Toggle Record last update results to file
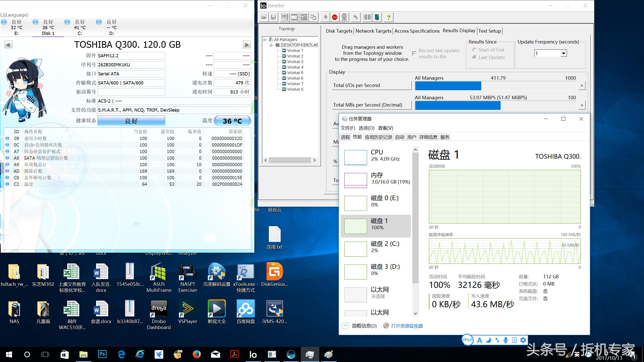The image size is (644, 362). click(414, 54)
